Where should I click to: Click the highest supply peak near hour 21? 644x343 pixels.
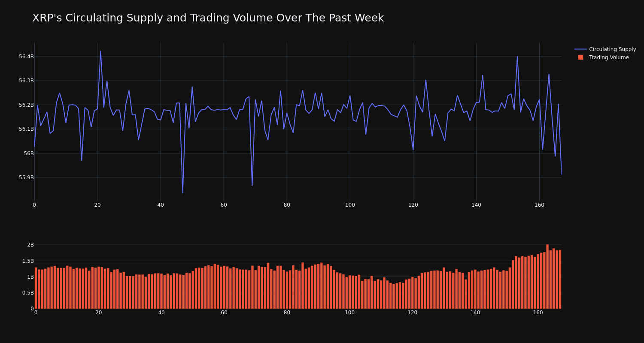[100, 51]
